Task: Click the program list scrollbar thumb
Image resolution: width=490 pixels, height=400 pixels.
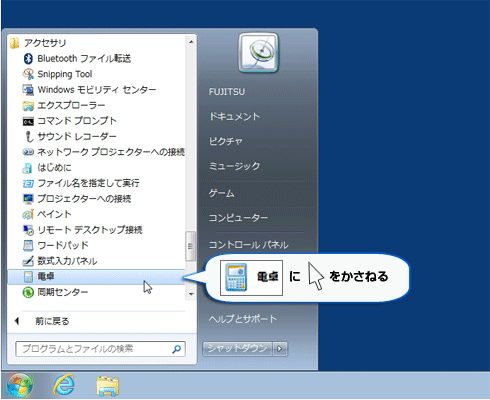Action: (x=191, y=246)
